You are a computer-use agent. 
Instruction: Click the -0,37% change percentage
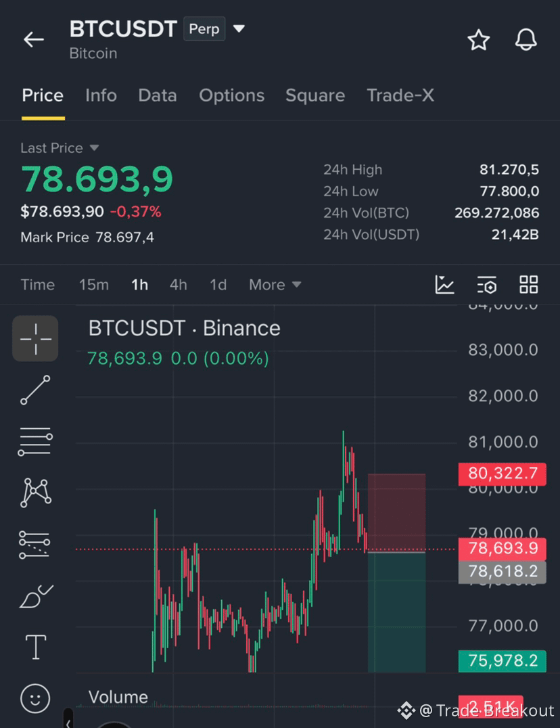point(135,212)
